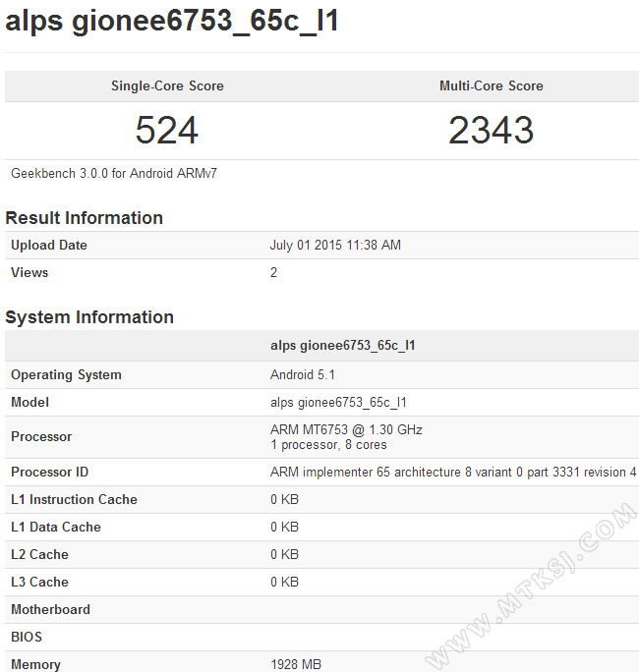Click the 1928 MB memory value

[296, 664]
